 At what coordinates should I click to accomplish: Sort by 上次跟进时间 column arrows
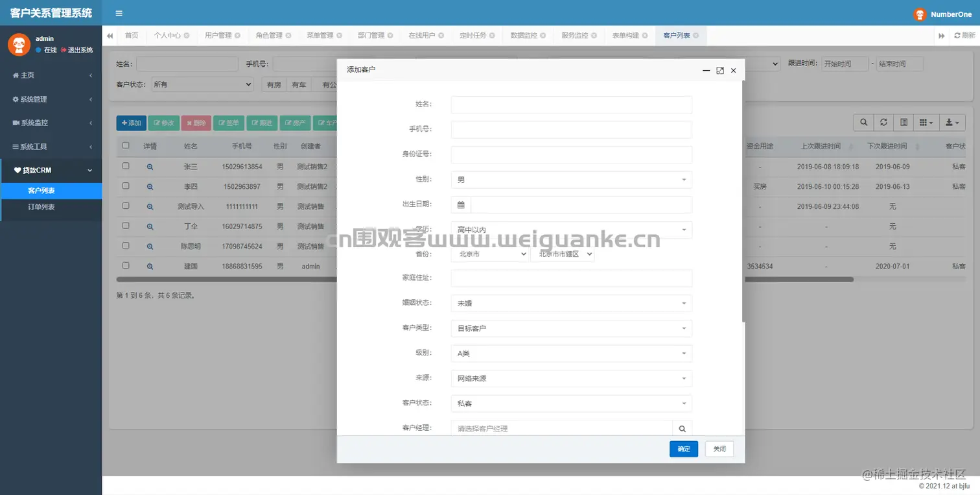(x=851, y=147)
